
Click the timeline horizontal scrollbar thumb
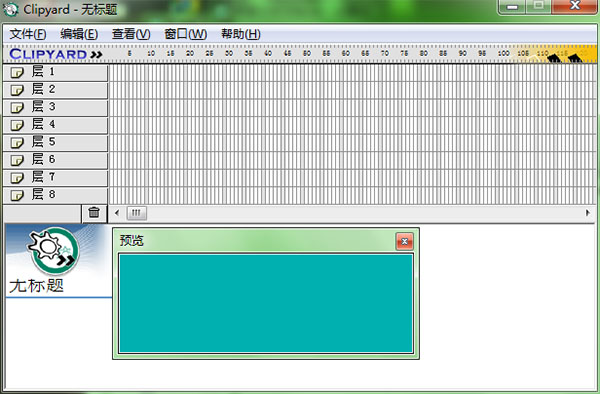[x=137, y=213]
